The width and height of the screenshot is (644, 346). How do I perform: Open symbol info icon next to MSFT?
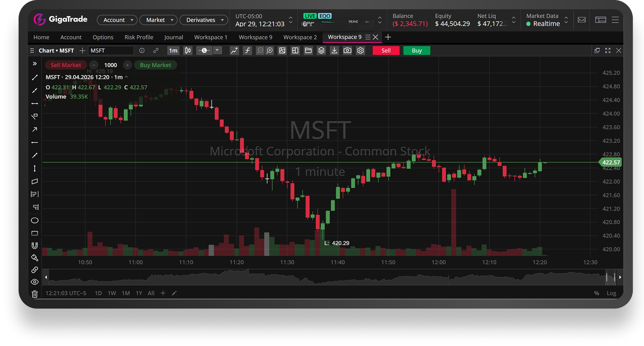tap(142, 51)
